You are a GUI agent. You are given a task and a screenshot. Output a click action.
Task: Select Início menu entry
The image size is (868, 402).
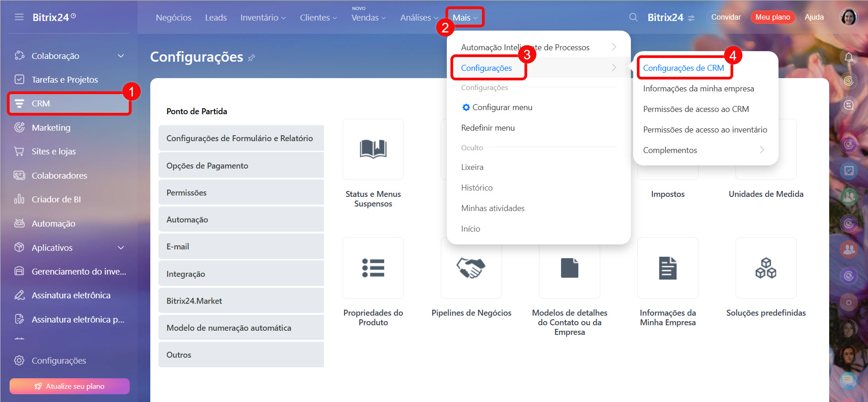pos(471,229)
